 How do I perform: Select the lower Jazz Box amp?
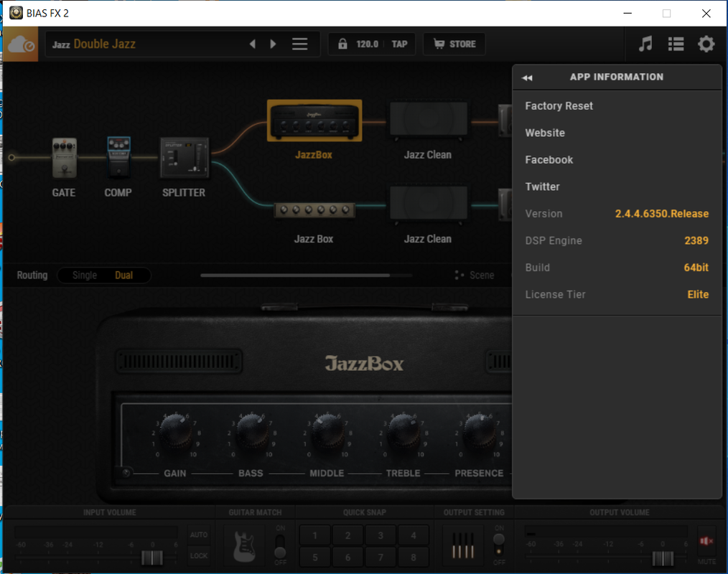point(314,210)
